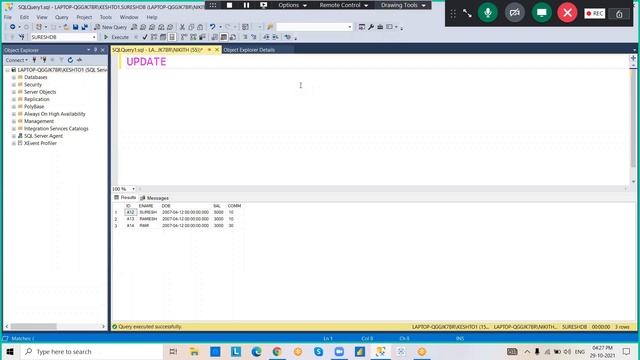
Task: Open the Window menu
Action: click(129, 17)
